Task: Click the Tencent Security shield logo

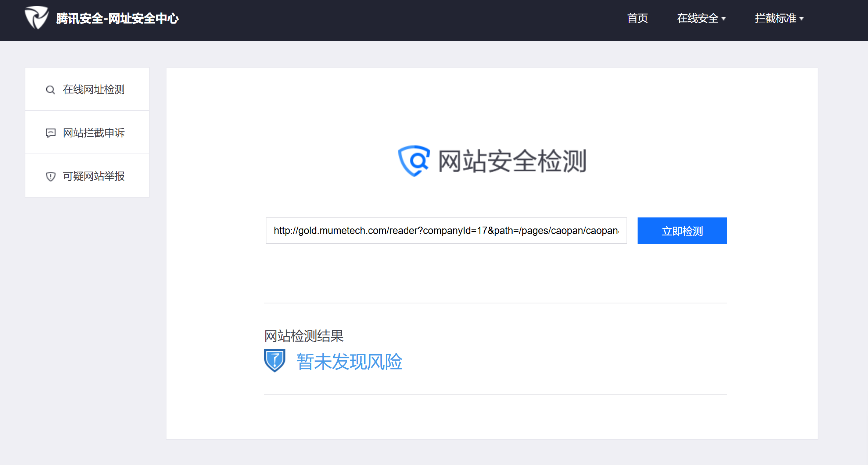Action: pos(36,18)
